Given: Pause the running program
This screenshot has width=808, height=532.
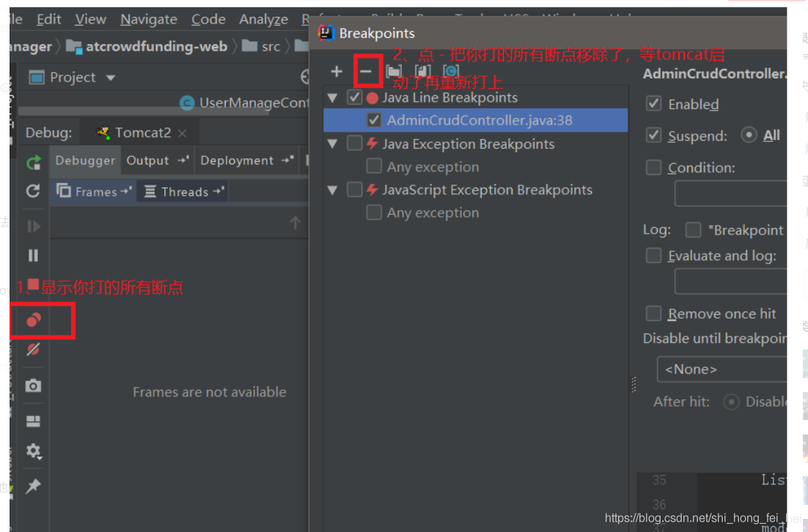Looking at the screenshot, I should [x=33, y=256].
